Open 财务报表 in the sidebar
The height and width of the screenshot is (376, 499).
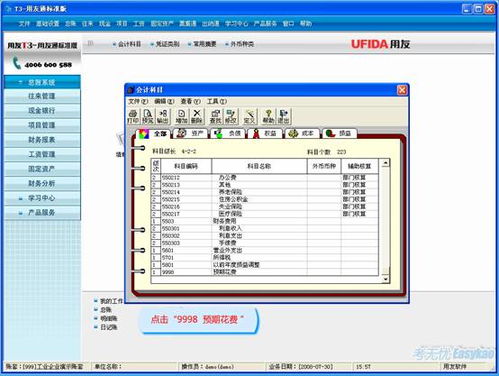pos(42,140)
